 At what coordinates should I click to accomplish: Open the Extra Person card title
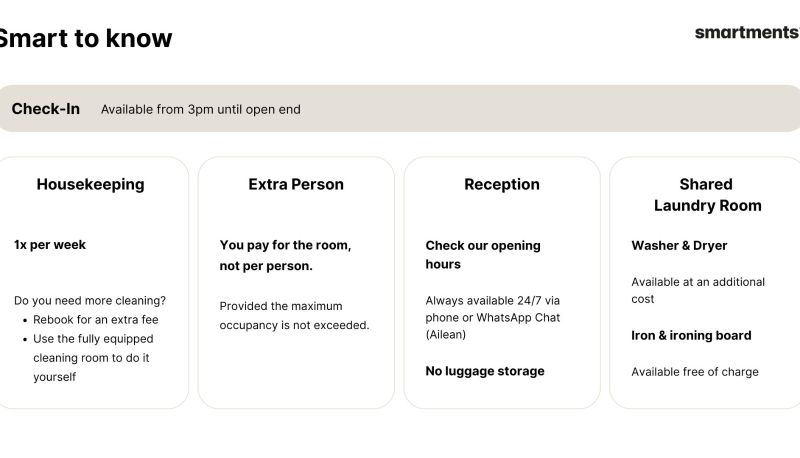click(296, 184)
